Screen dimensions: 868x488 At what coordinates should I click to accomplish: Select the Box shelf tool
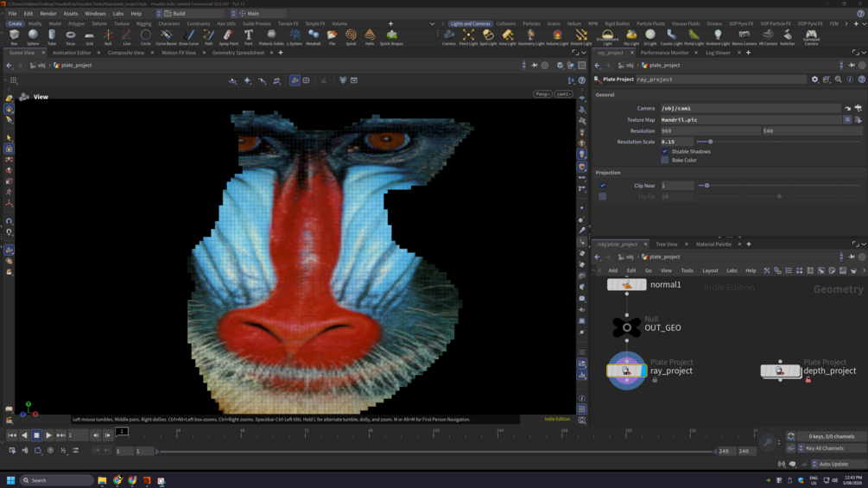15,37
